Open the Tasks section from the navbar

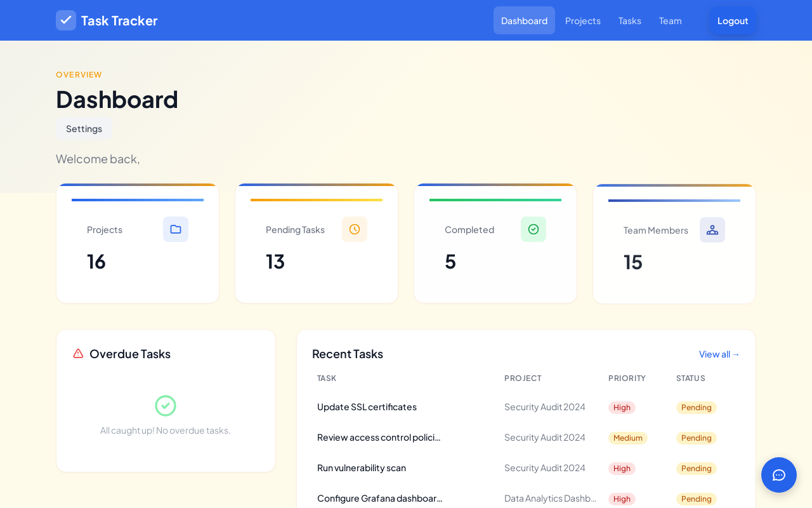pos(629,20)
